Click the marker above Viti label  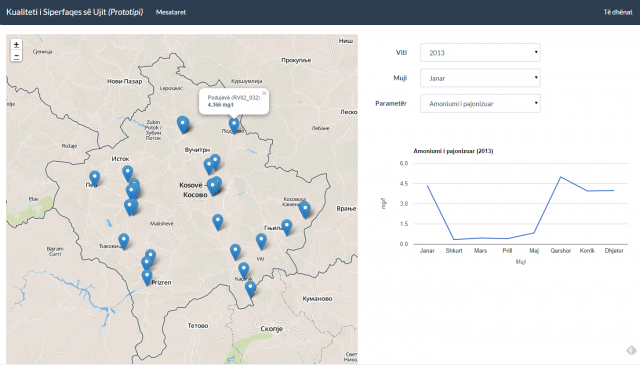pyautogui.click(x=261, y=242)
